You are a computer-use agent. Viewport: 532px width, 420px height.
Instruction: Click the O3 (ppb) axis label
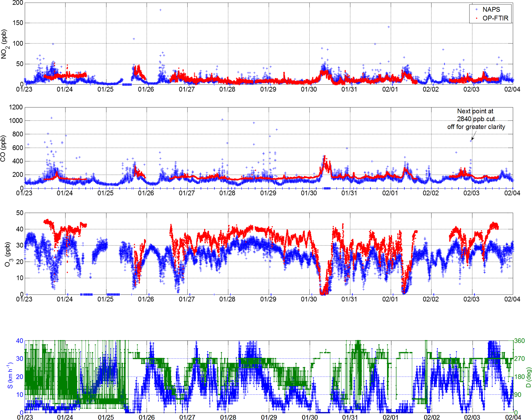(x=8, y=254)
